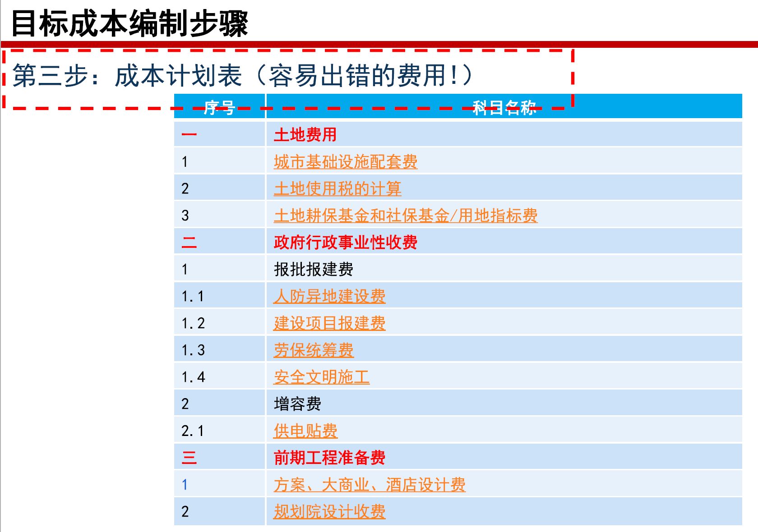Select the slide title 目标成本编制步骤
The image size is (758, 532).
click(x=129, y=23)
